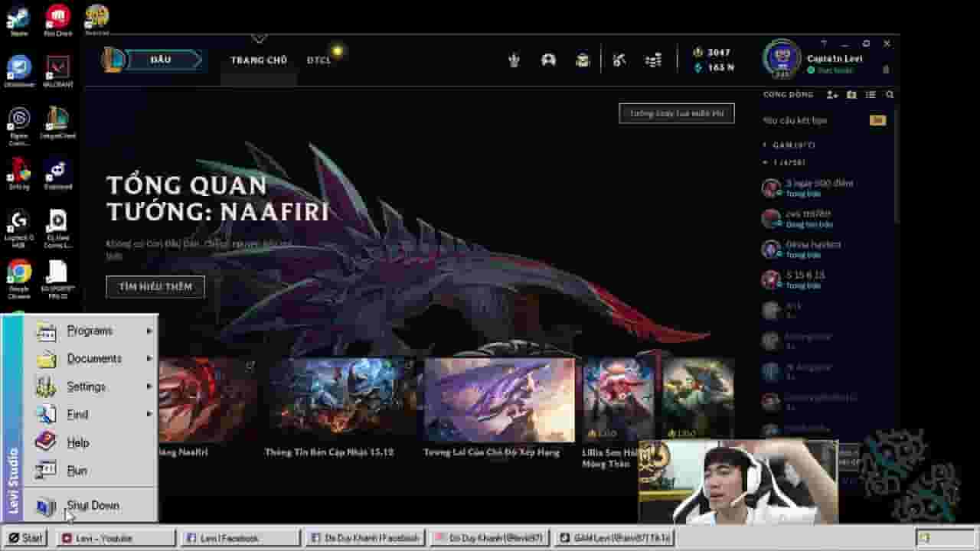This screenshot has height=551, width=980.
Task: Expand the Programs submenu arrow
Action: [149, 331]
